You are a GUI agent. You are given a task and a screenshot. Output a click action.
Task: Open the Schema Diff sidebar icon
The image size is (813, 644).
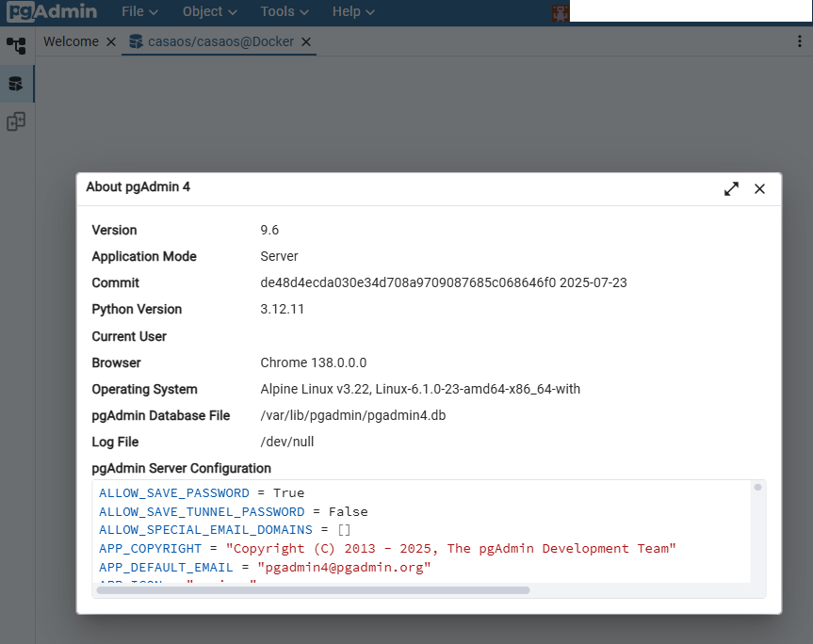tap(16, 121)
